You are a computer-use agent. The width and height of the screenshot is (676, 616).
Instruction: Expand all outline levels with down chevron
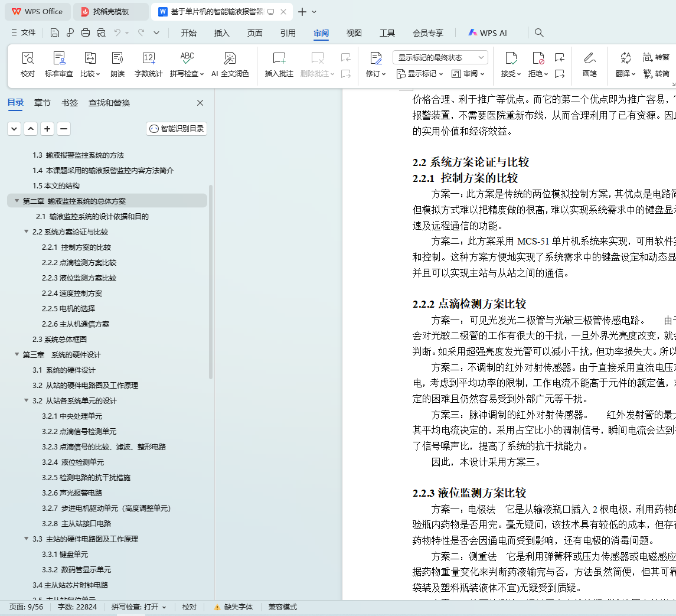(14, 129)
